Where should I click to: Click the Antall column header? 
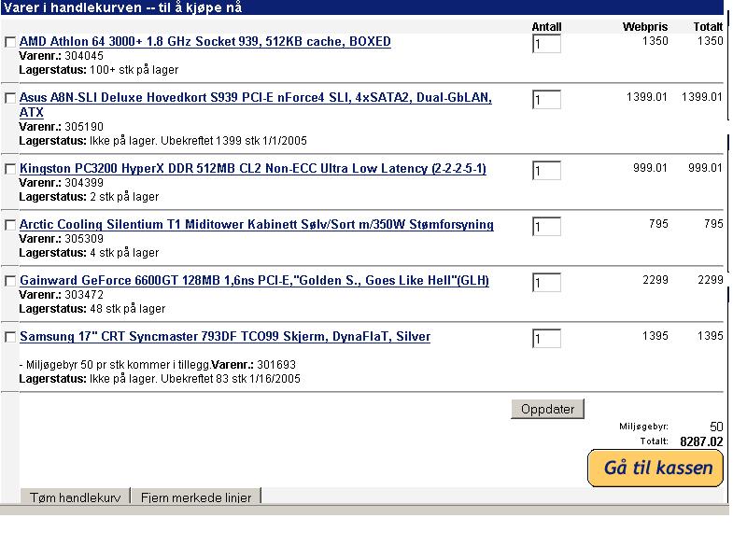(x=546, y=27)
